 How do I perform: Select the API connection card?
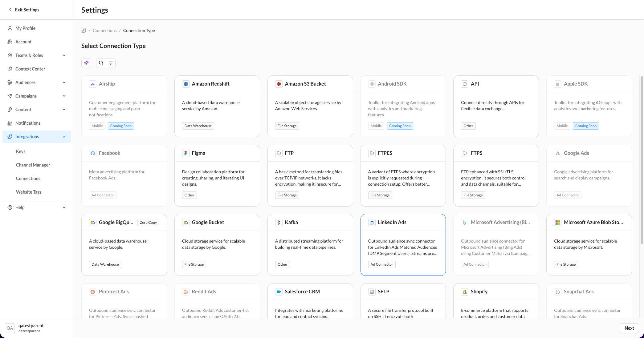pyautogui.click(x=496, y=106)
